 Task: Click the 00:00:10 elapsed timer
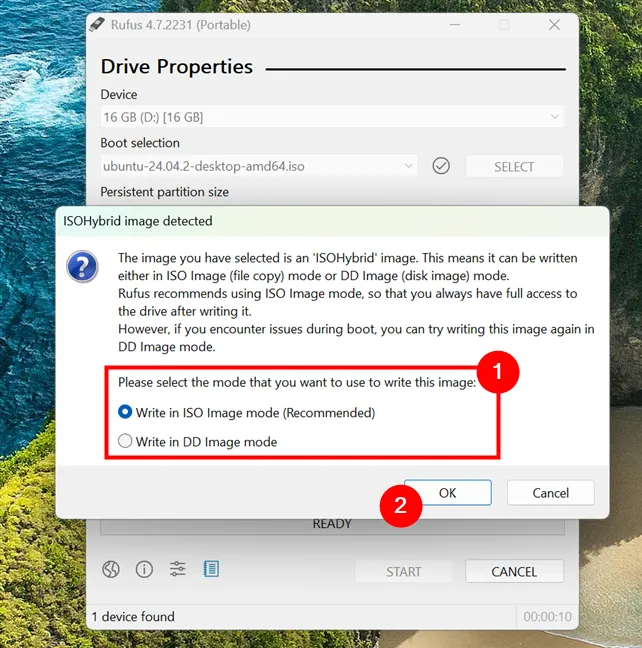coord(547,617)
